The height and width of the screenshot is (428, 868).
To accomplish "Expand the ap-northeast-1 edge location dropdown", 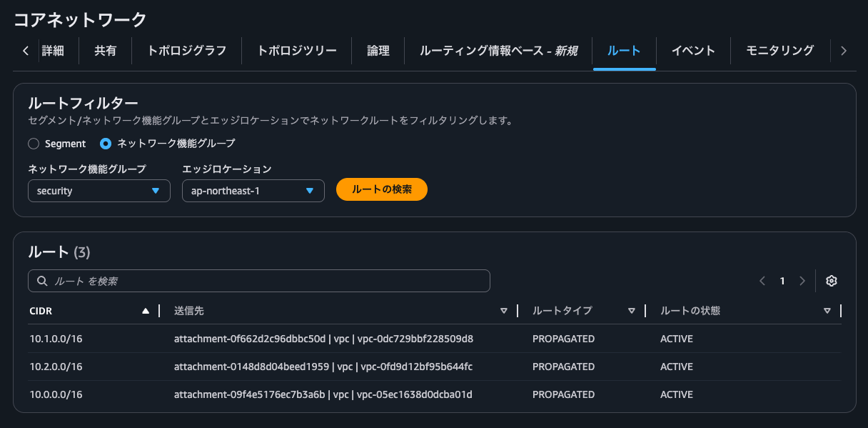I will [253, 191].
